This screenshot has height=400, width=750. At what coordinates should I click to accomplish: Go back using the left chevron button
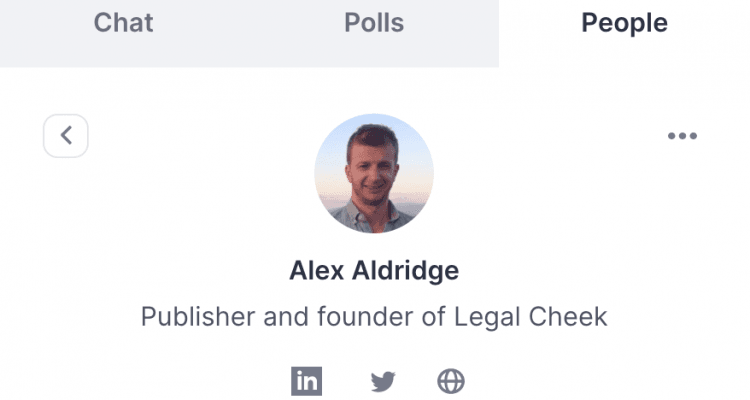click(x=66, y=136)
